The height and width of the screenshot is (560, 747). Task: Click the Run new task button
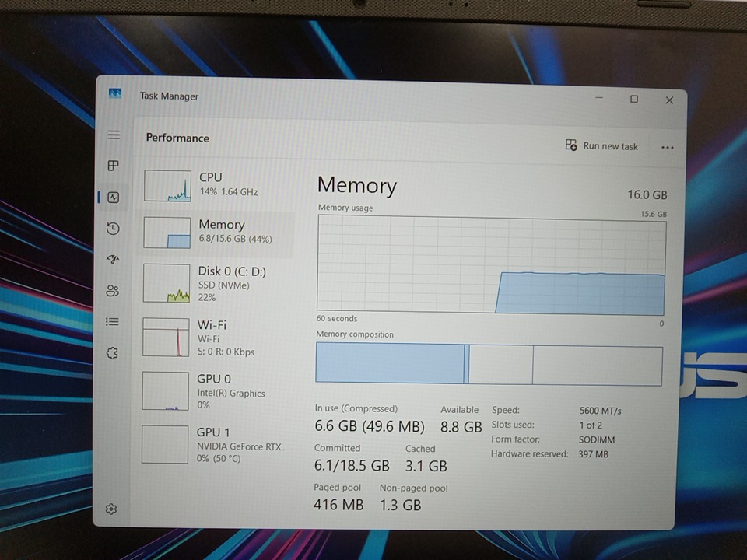[x=601, y=146]
